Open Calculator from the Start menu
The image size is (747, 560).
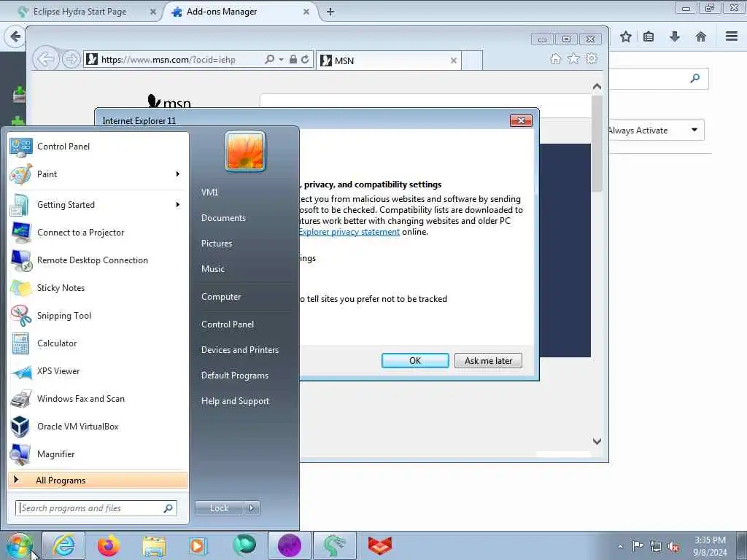pyautogui.click(x=98, y=343)
